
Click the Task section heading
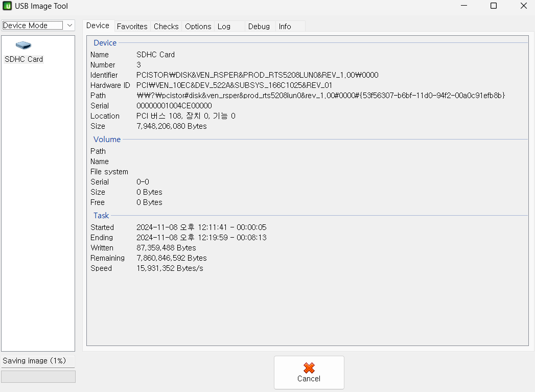coord(101,215)
